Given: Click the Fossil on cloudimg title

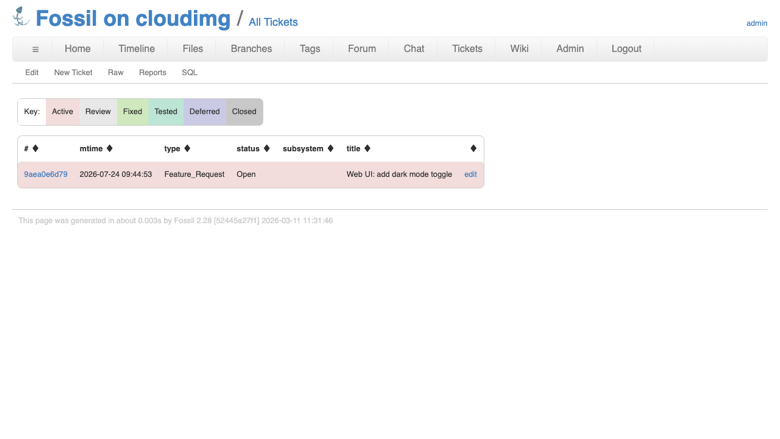Looking at the screenshot, I should click(133, 18).
